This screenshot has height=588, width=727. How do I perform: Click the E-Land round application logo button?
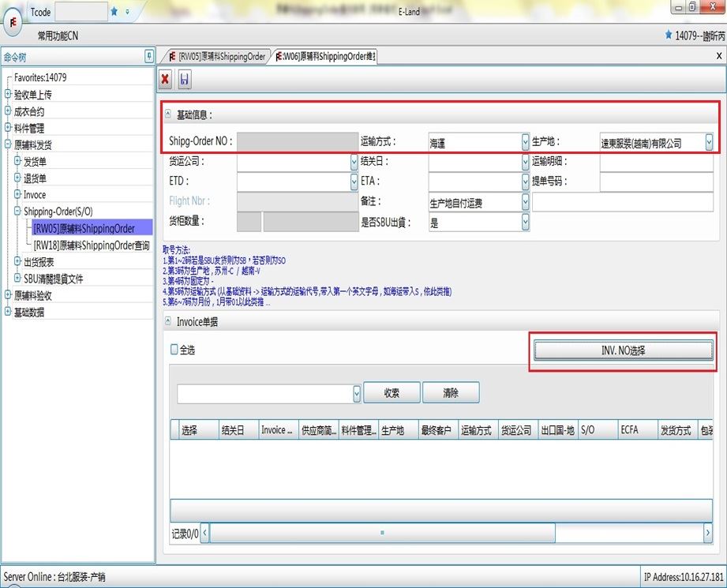(x=13, y=21)
